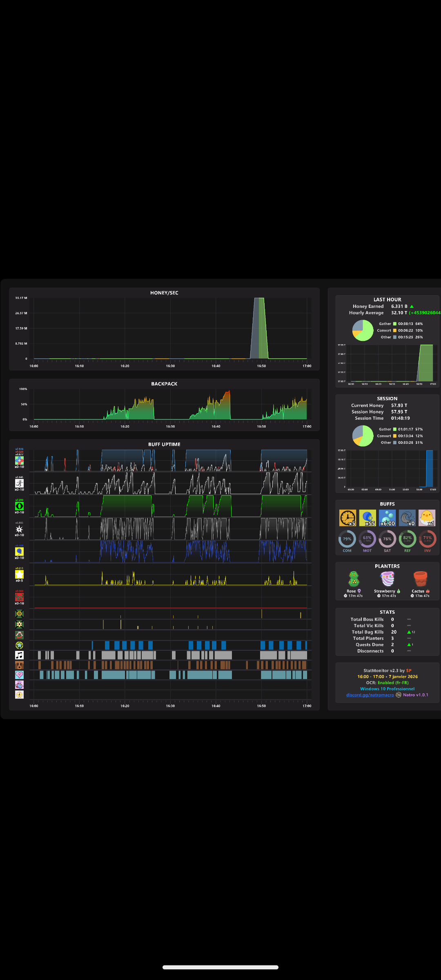This screenshot has width=441, height=980.
Task: Click the clock buff icon showing x5
Action: [347, 518]
